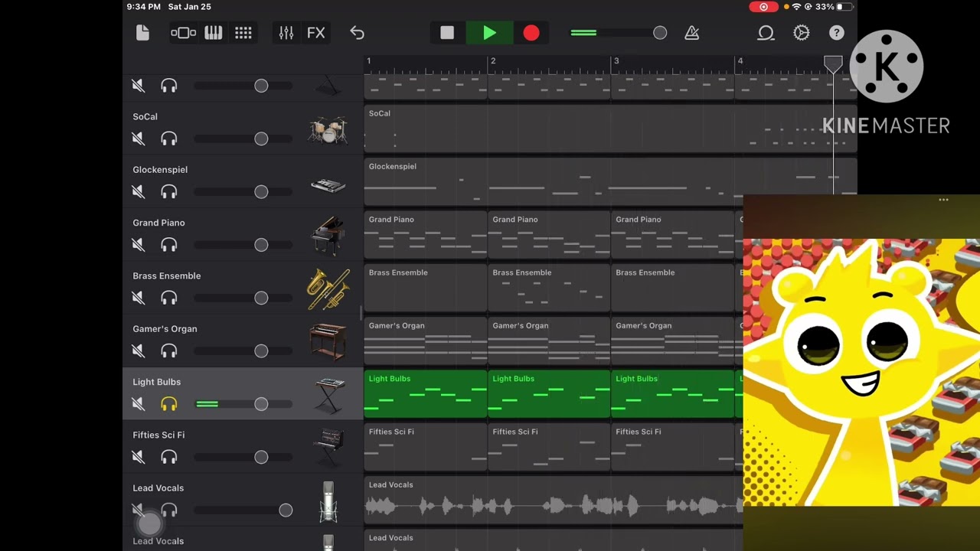The height and width of the screenshot is (551, 980).
Task: Mute the SoCal track
Action: (139, 139)
